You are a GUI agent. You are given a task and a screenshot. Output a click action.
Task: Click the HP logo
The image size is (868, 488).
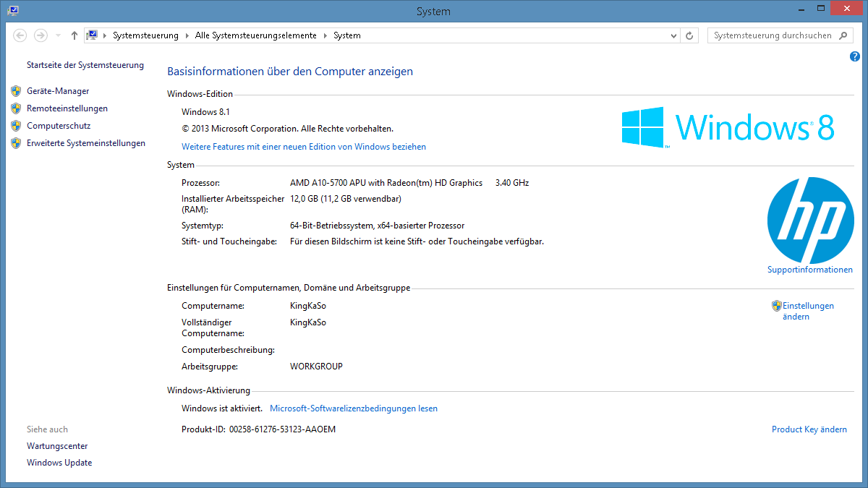810,221
